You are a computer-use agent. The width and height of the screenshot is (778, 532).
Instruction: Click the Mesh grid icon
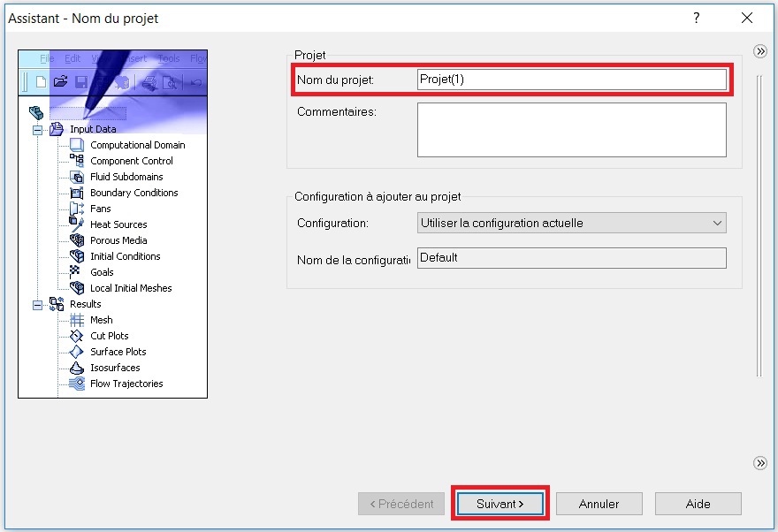[76, 320]
